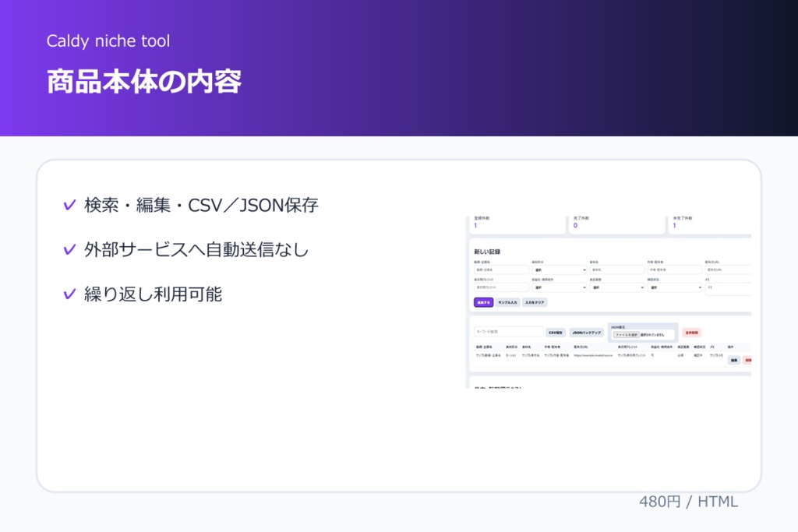The image size is (798, 532).
Task: Focus the 素材名 input field
Action: (617, 270)
